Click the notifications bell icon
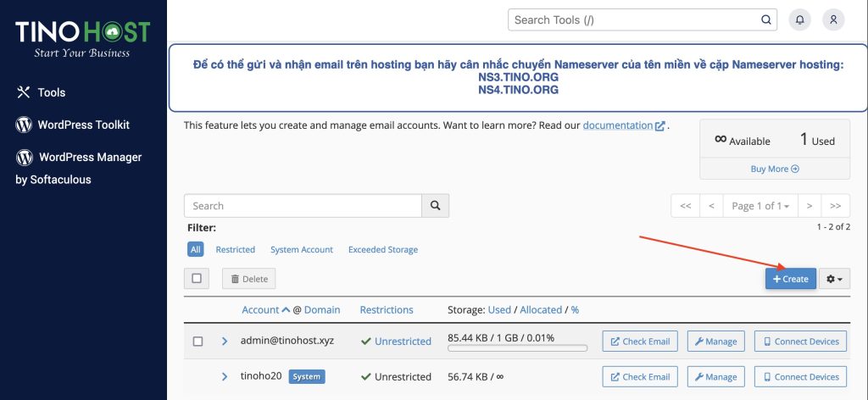 (x=800, y=20)
